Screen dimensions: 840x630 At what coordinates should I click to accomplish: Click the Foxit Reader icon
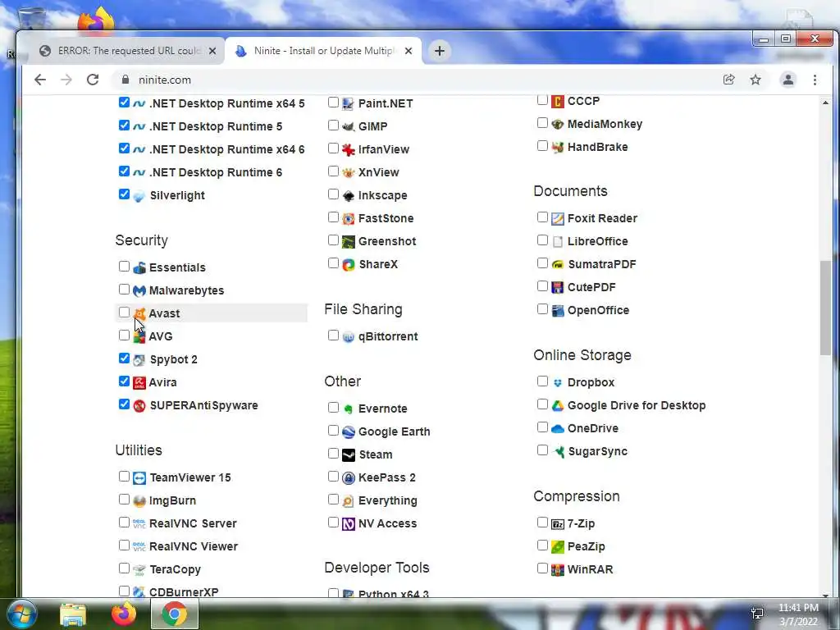tap(558, 218)
